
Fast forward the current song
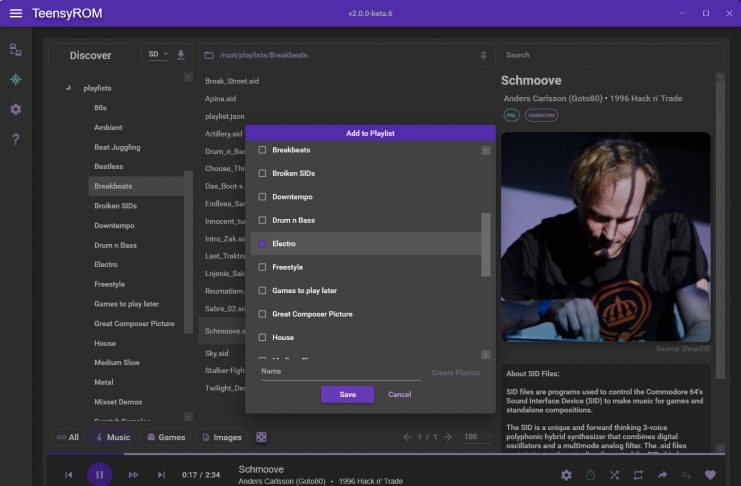[x=133, y=475]
